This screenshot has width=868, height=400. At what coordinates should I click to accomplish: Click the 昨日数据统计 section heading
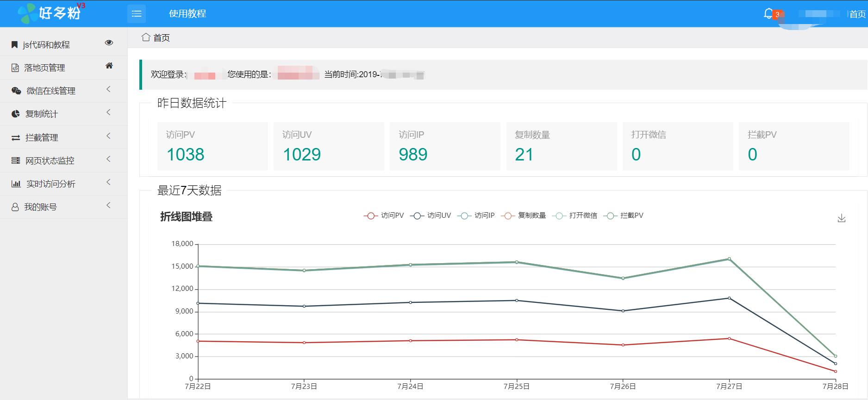pyautogui.click(x=192, y=103)
